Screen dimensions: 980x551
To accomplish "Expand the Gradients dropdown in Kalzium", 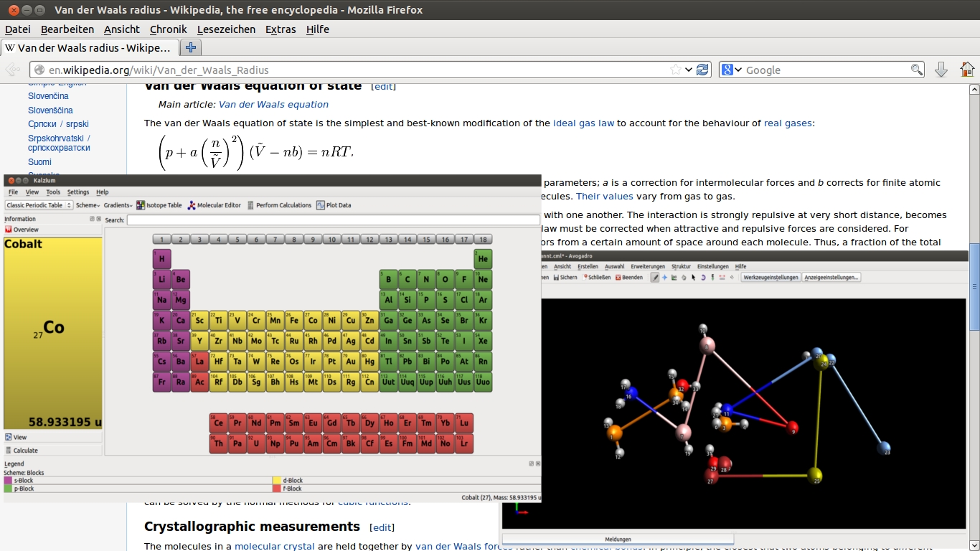I will point(118,205).
